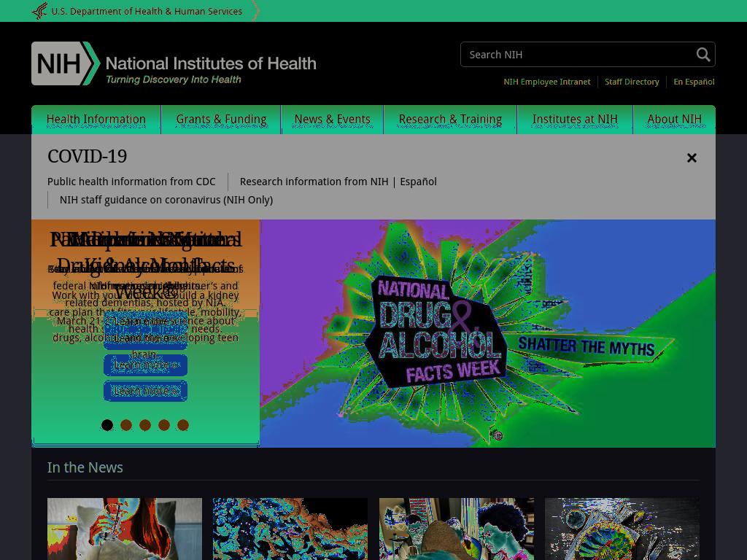Click the NIH logo badge
The height and width of the screenshot is (560, 747).
pos(66,63)
